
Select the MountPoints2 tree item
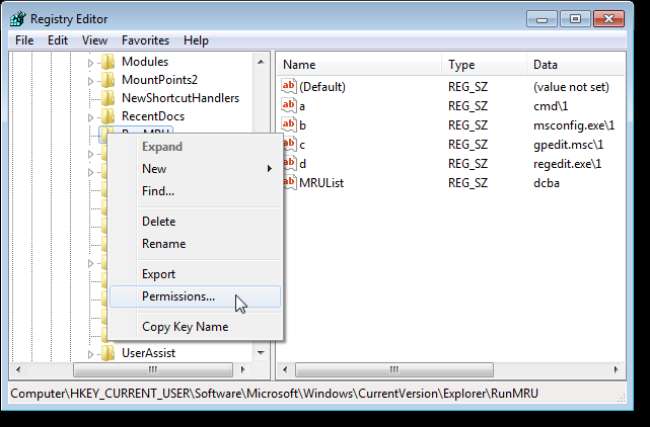160,80
